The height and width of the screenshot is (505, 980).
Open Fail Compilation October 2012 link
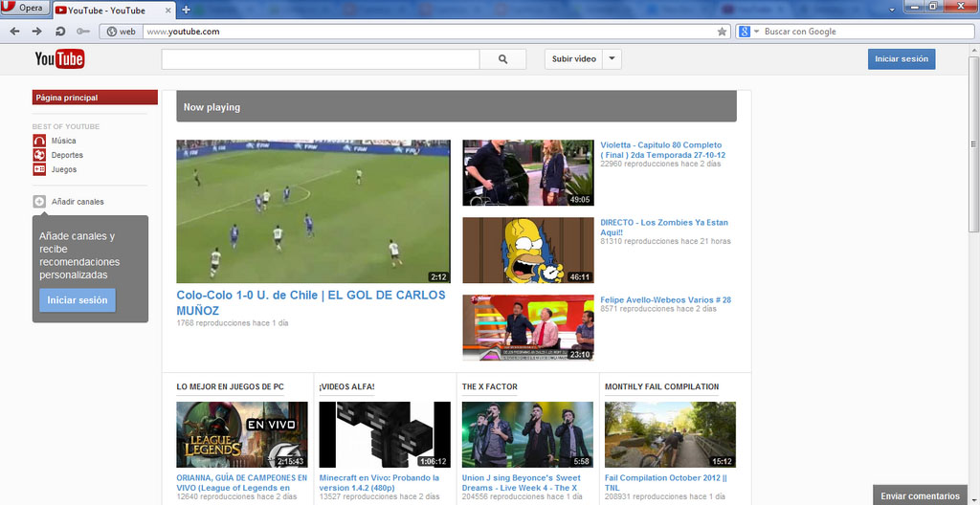tap(667, 482)
